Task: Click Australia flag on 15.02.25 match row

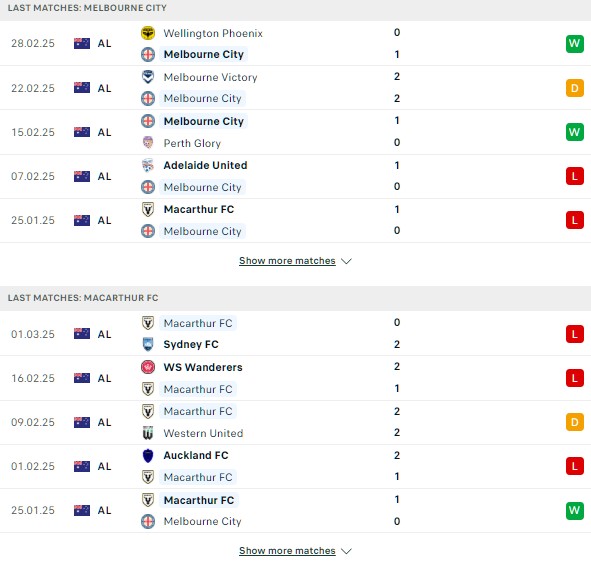Action: (82, 132)
